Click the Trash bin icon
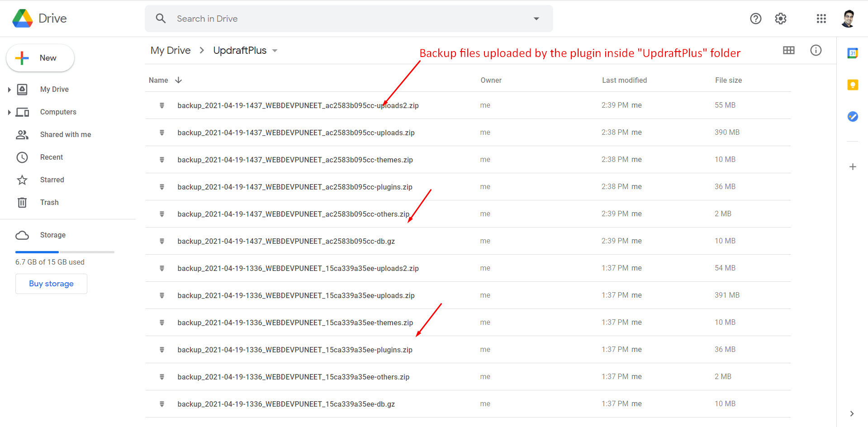Image resolution: width=868 pixels, height=427 pixels. (22, 202)
